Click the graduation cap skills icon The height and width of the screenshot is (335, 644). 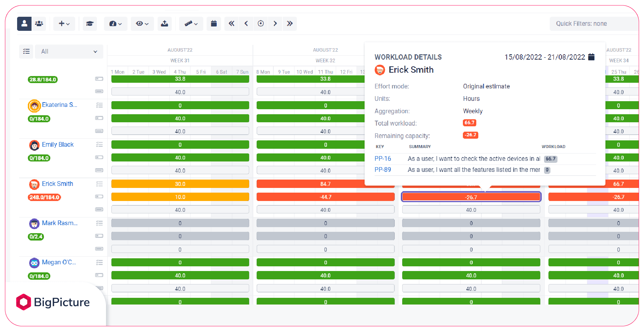pyautogui.click(x=90, y=24)
